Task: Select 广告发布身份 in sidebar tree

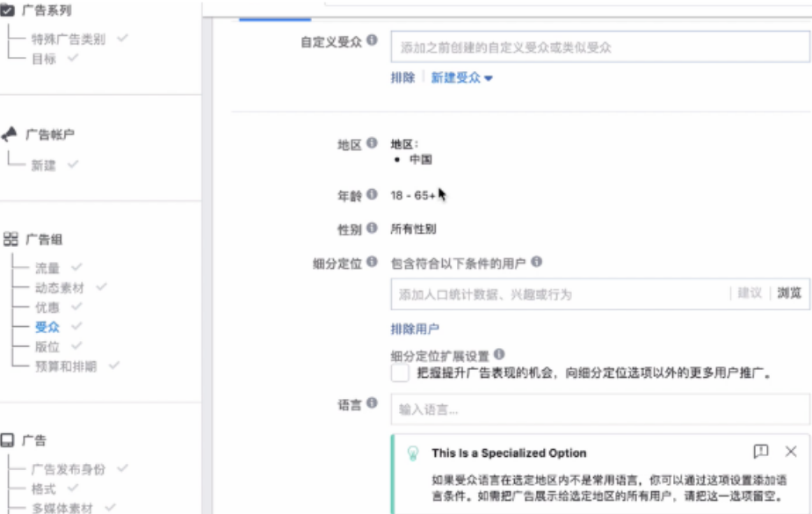Action: 68,469
